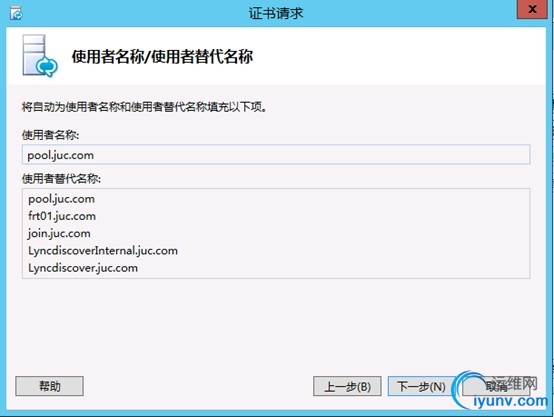Open help via the 帮助 button
The height and width of the screenshot is (417, 554).
click(x=49, y=386)
